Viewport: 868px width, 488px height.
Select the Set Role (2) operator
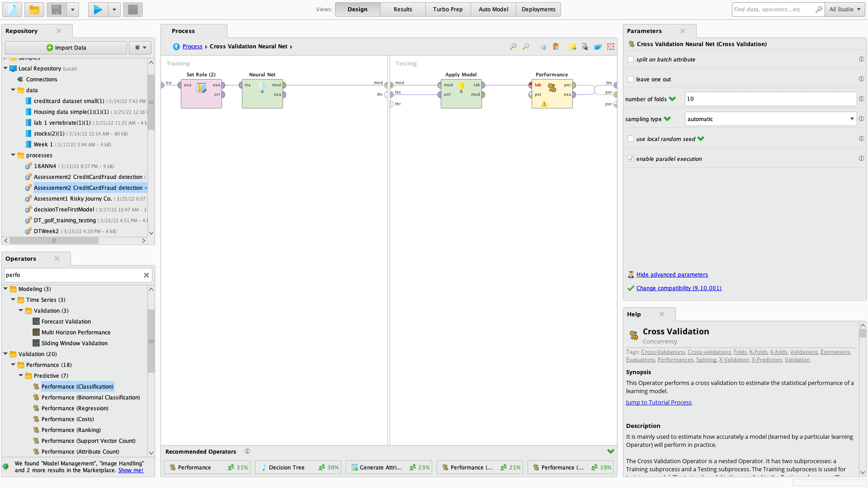[201, 94]
